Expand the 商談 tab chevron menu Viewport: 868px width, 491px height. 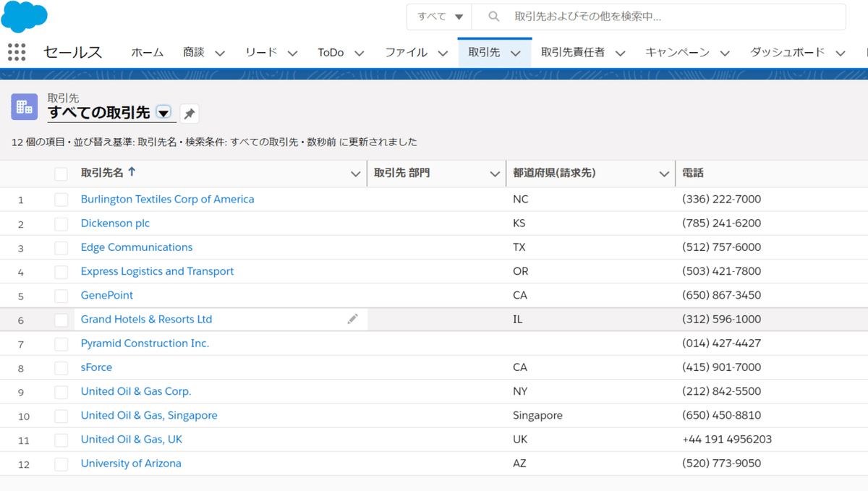click(x=220, y=53)
